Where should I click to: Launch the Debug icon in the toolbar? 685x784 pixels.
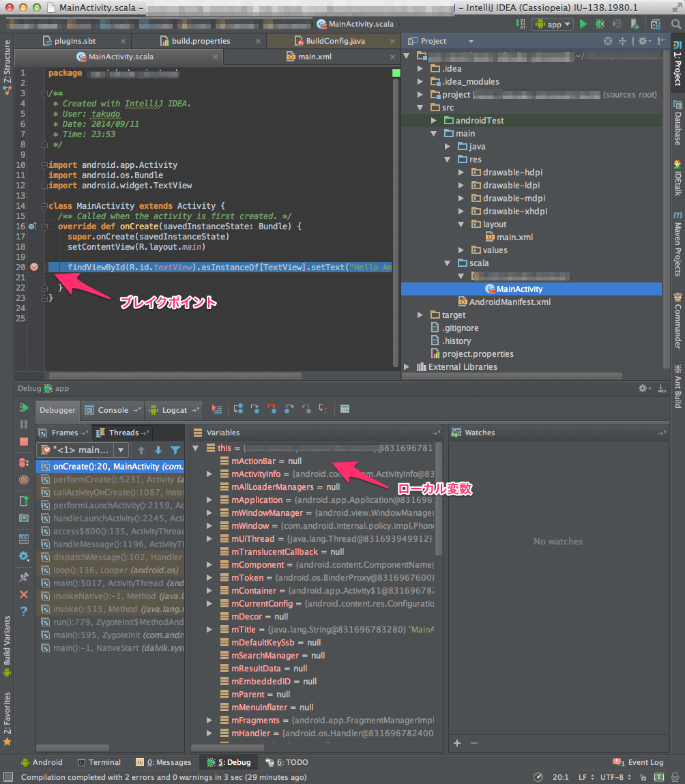click(x=598, y=24)
